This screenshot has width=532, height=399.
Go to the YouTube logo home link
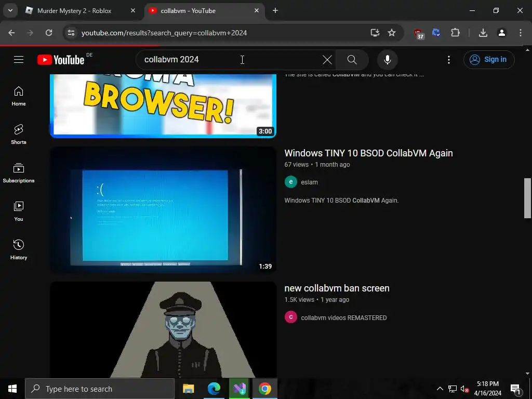tap(61, 60)
